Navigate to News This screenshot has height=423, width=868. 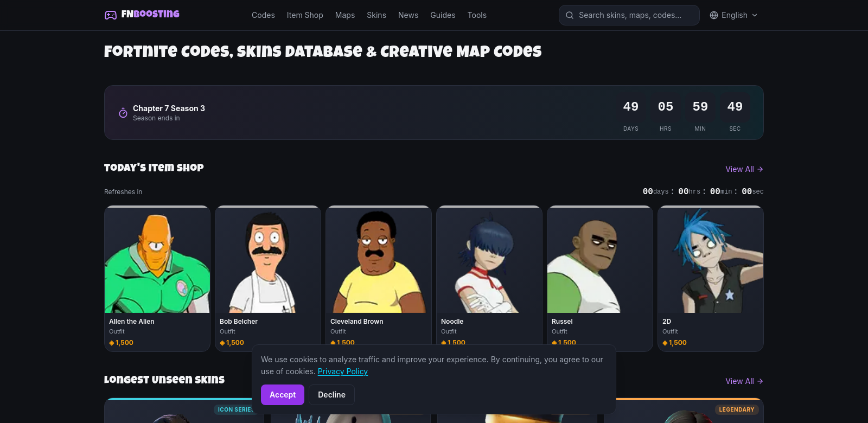(408, 15)
